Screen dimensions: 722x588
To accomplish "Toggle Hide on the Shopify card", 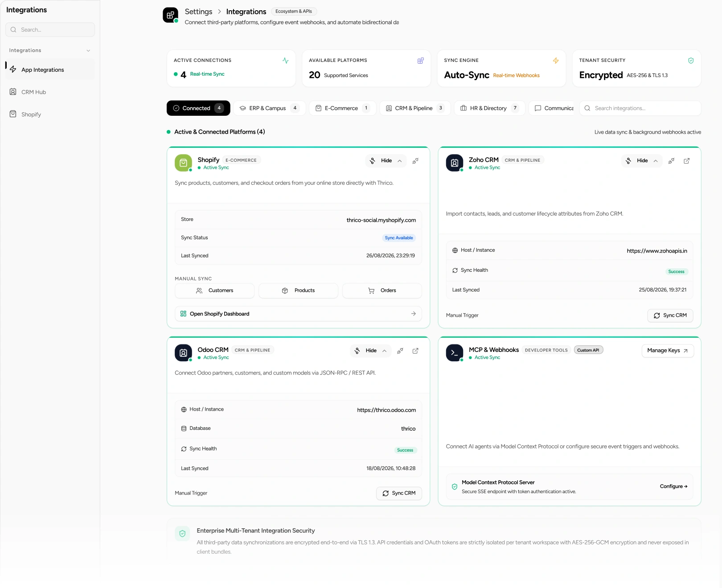I will point(386,161).
